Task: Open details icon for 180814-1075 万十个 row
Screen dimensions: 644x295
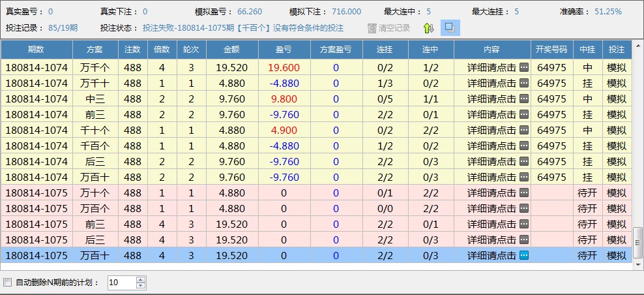Action: 523,193
